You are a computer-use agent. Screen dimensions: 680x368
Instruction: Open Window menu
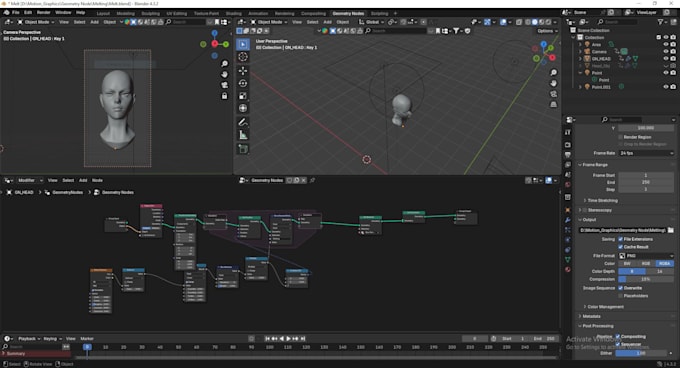click(63, 13)
